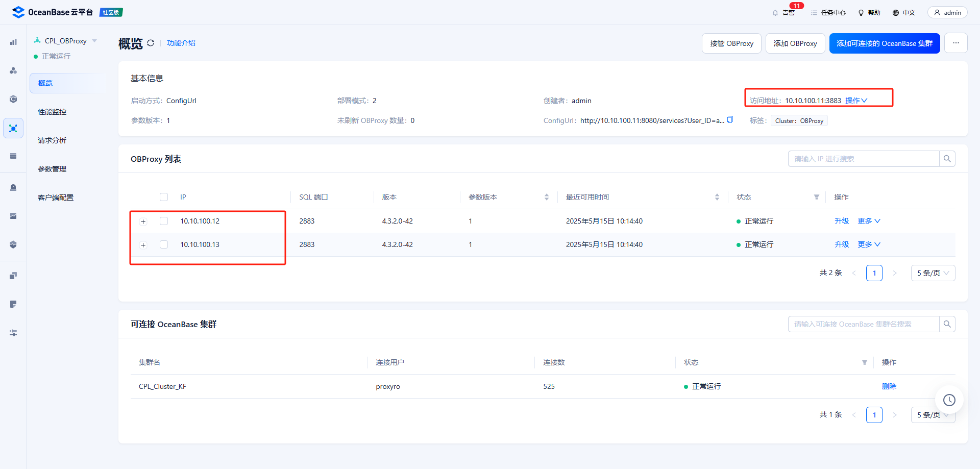980x469 pixels.
Task: Click 添加可连接的 OceanBase 集群 button
Action: pyautogui.click(x=885, y=43)
